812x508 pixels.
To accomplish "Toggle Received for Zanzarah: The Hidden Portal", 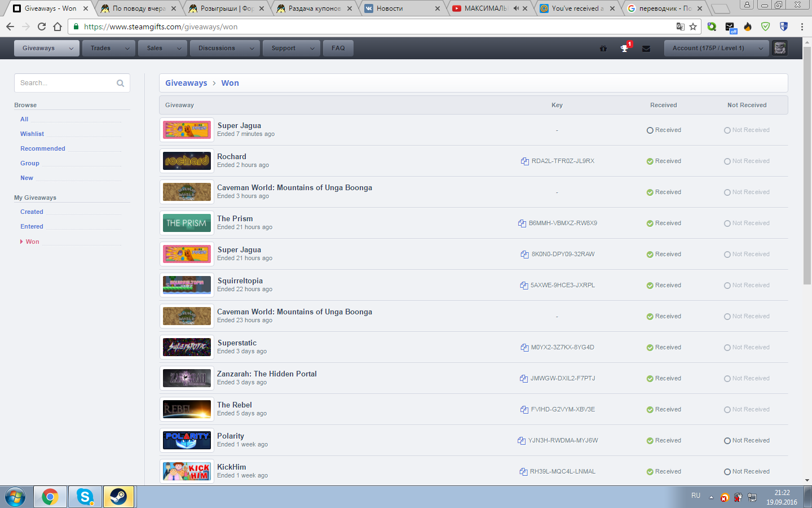I will click(x=664, y=379).
